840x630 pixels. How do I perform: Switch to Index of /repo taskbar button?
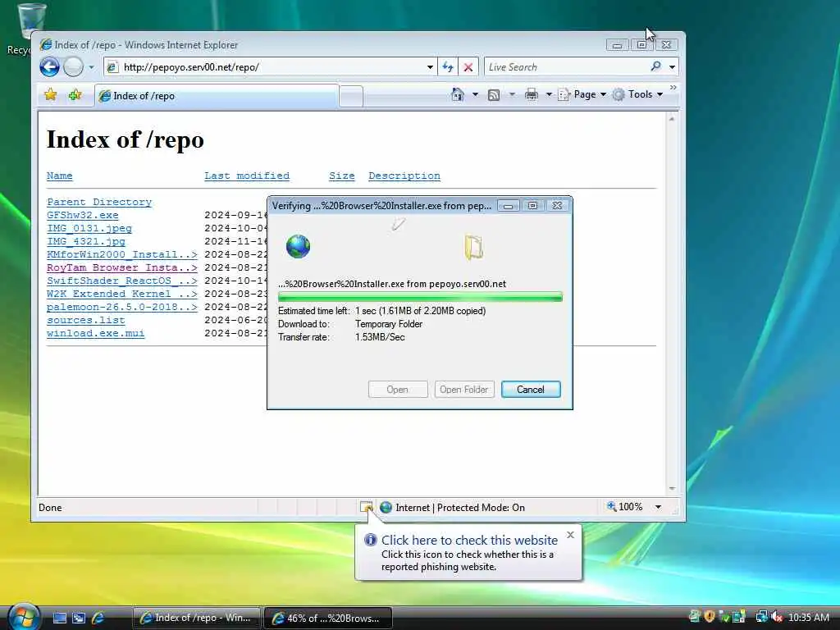pos(196,618)
